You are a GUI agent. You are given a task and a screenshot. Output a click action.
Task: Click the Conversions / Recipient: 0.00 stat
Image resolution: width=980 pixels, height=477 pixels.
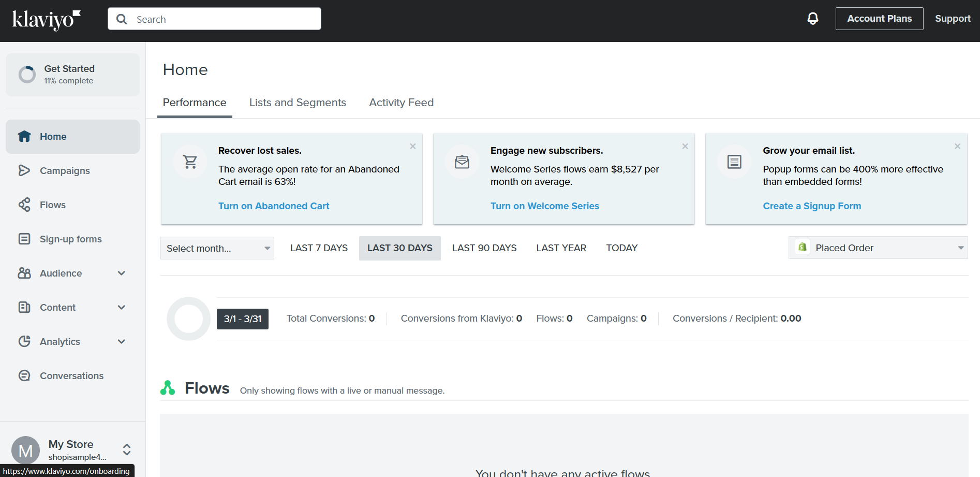[x=737, y=319]
